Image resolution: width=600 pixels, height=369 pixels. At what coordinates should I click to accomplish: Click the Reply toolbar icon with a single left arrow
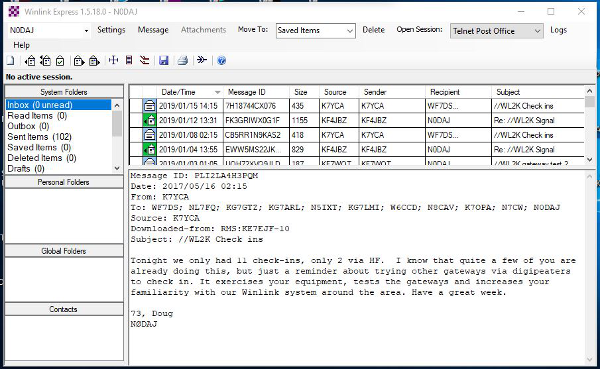pos(30,60)
